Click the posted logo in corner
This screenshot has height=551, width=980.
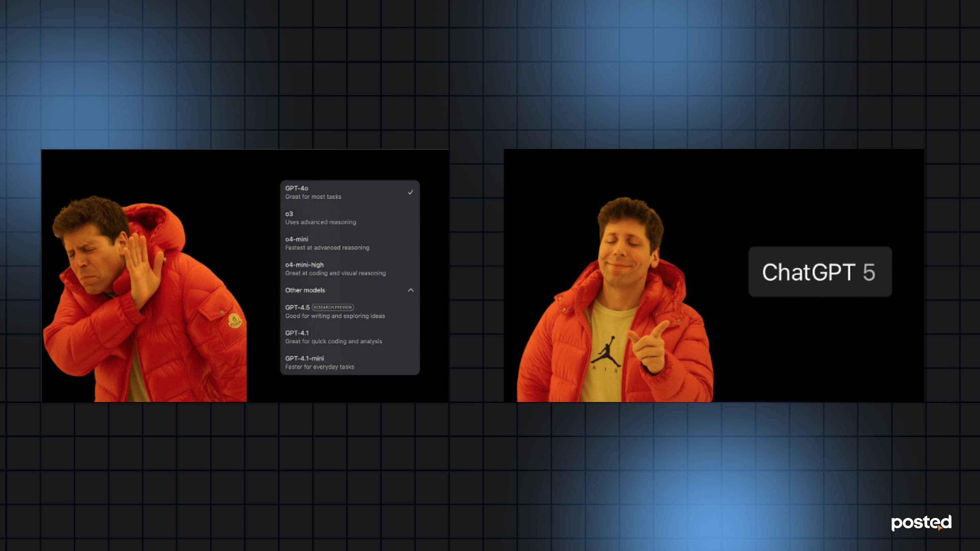click(921, 523)
